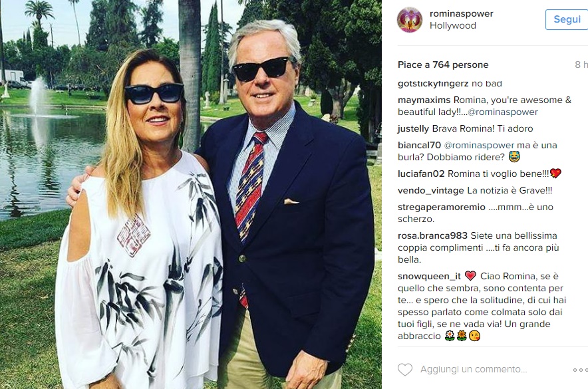Viewport: 588px width, 389px height.
Task: Open rominaspower profile avatar
Action: point(410,19)
